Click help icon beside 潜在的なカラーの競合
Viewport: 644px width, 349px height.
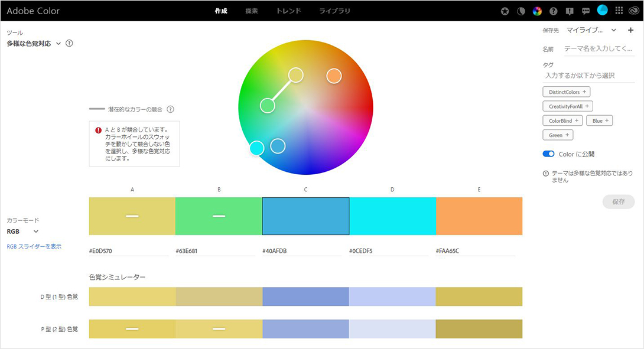coord(170,109)
